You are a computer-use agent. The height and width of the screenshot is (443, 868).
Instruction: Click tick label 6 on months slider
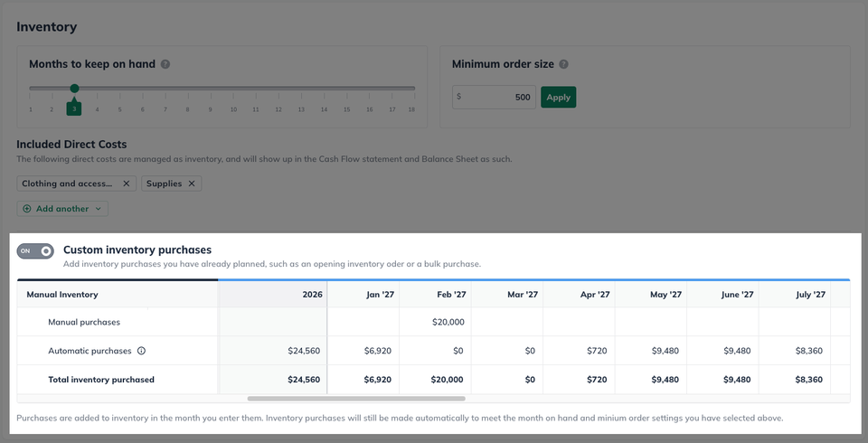[142, 109]
